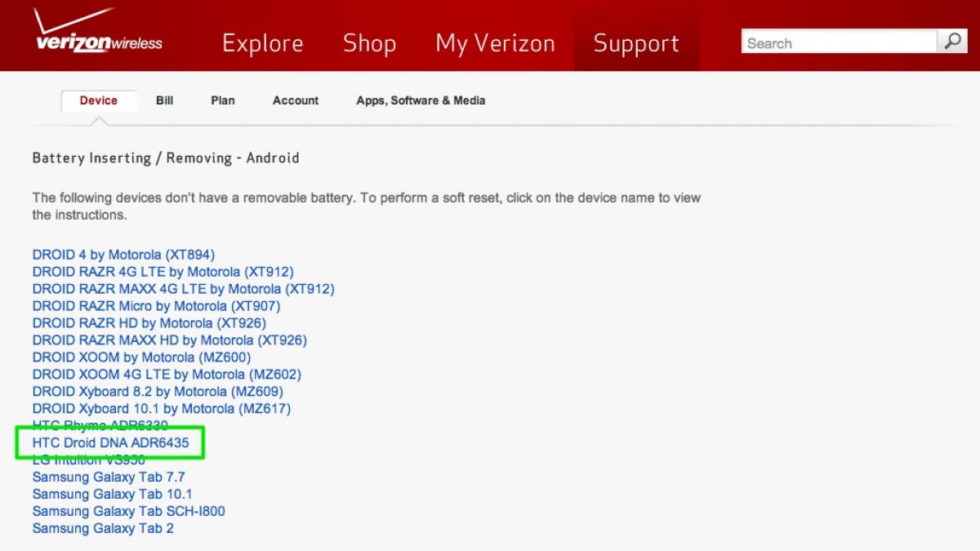Click inside the Search text field
Image resolution: width=980 pixels, height=551 pixels.
[838, 43]
